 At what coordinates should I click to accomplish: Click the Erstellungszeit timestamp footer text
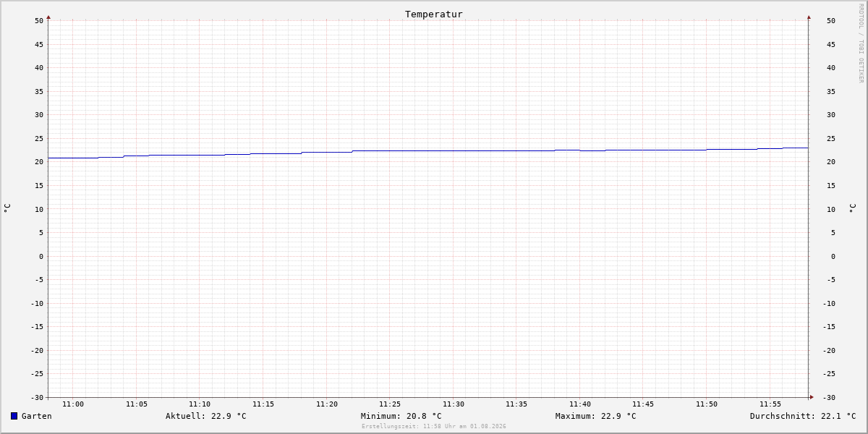[434, 427]
